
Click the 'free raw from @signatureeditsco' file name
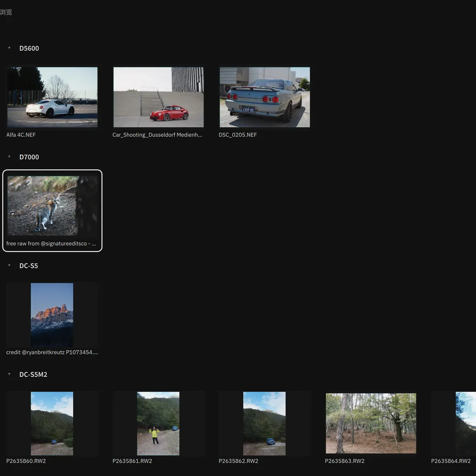[51, 243]
